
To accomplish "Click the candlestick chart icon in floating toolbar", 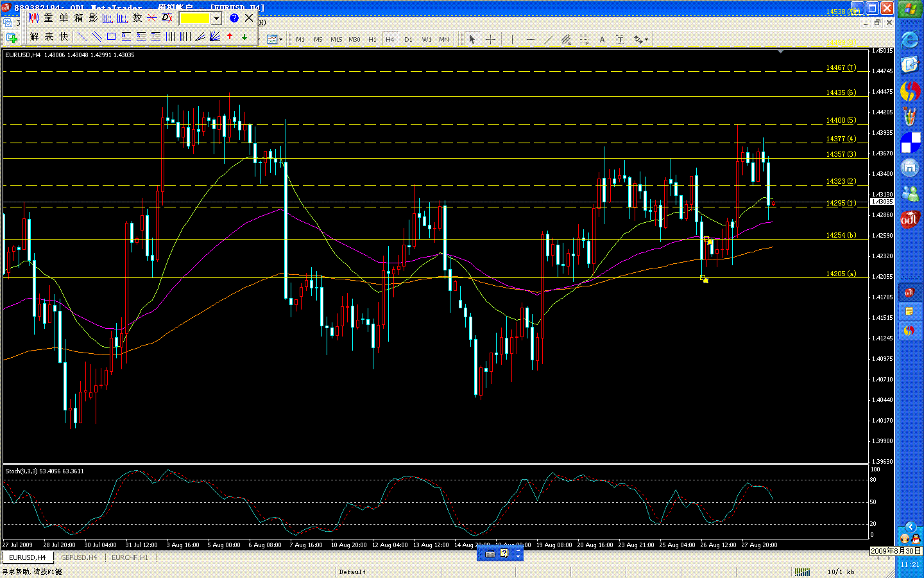I will point(33,18).
